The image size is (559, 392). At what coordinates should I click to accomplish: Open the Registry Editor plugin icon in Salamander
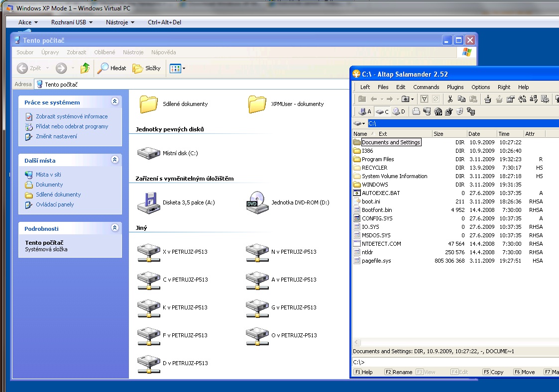tap(449, 112)
